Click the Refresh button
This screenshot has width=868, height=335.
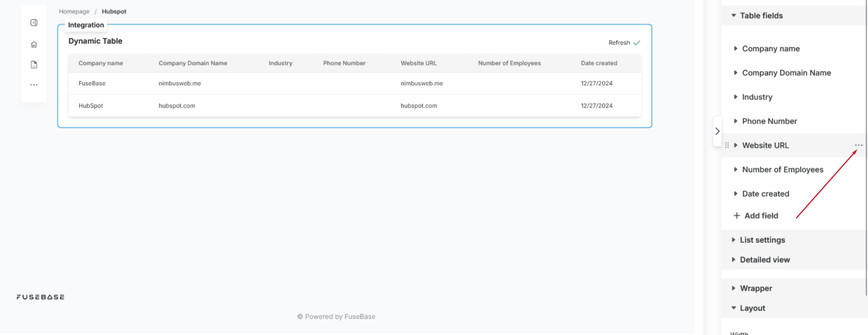[624, 43]
